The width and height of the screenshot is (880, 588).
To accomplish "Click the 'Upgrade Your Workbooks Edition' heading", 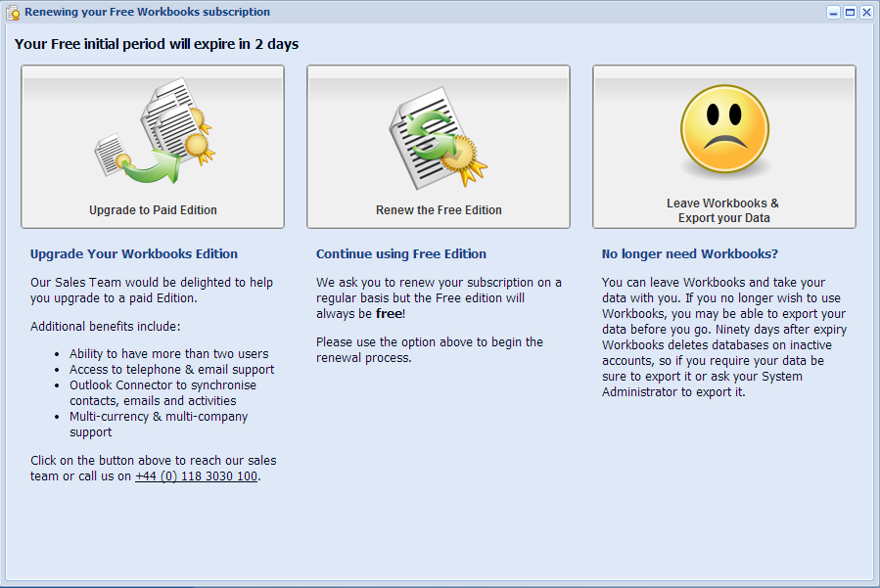I will pos(134,254).
